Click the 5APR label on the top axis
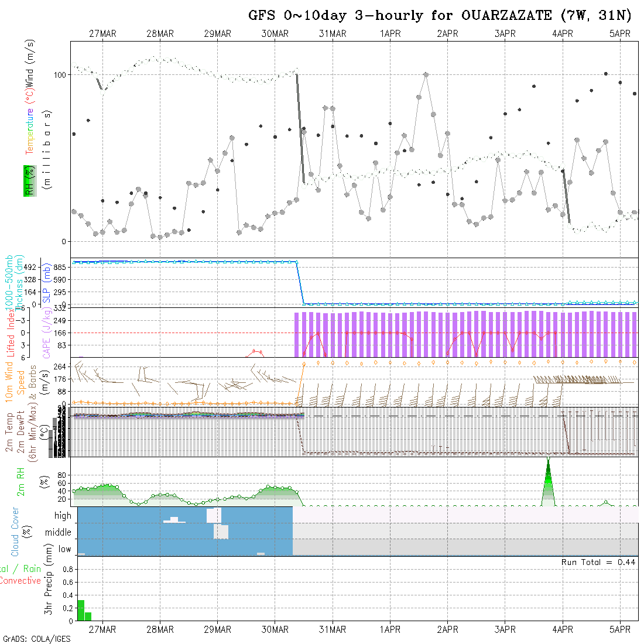Screen dimensions: 644x644 [620, 34]
